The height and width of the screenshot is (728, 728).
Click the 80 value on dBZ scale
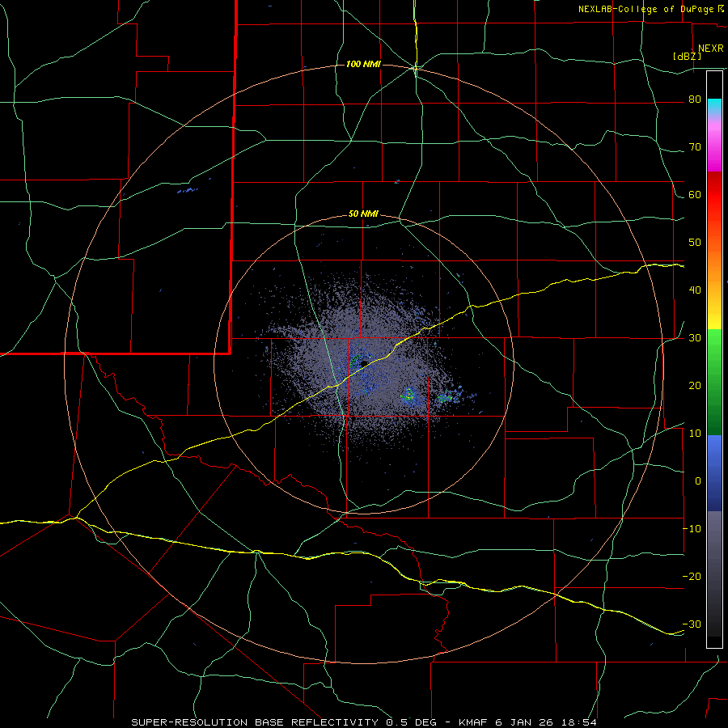(x=695, y=99)
